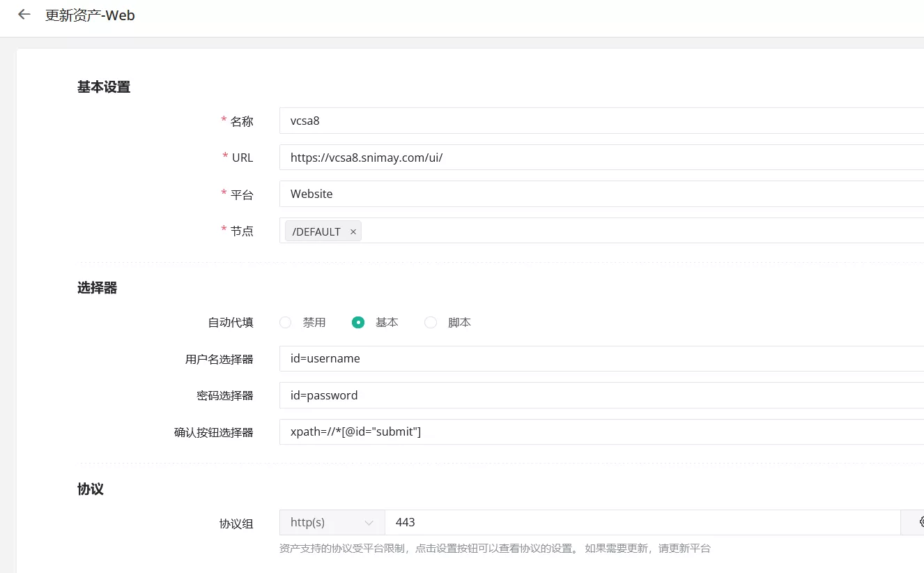Click the port field showing 443
This screenshot has width=924, height=573.
(641, 522)
